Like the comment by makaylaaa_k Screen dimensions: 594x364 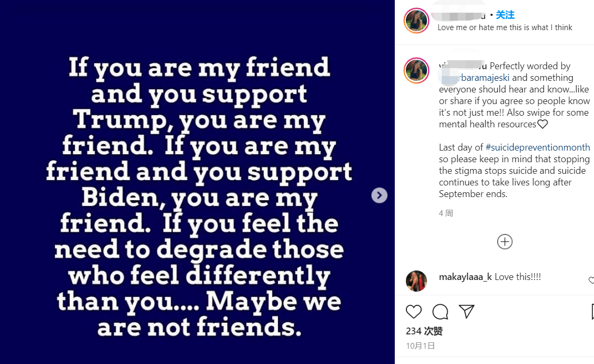tap(591, 280)
